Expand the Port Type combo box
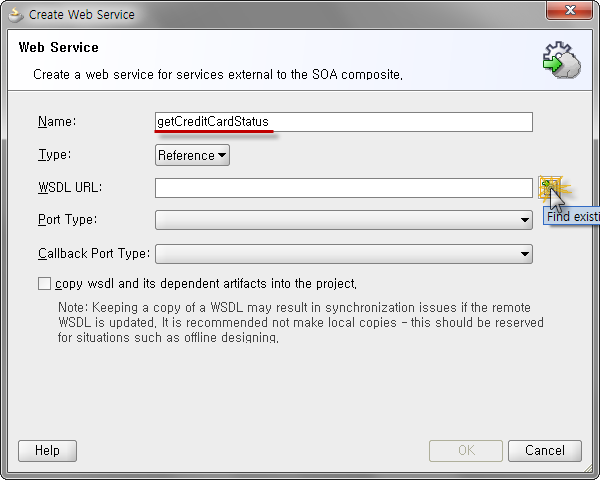The height and width of the screenshot is (480, 600). coord(344,220)
